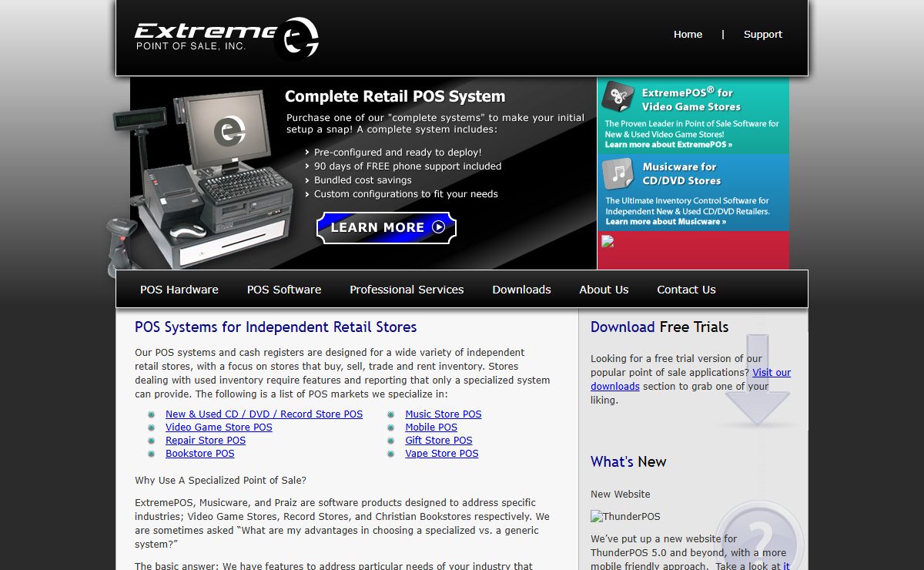924x570 pixels.
Task: Click 'Bundled cost savings' bullet
Action: 363,180
